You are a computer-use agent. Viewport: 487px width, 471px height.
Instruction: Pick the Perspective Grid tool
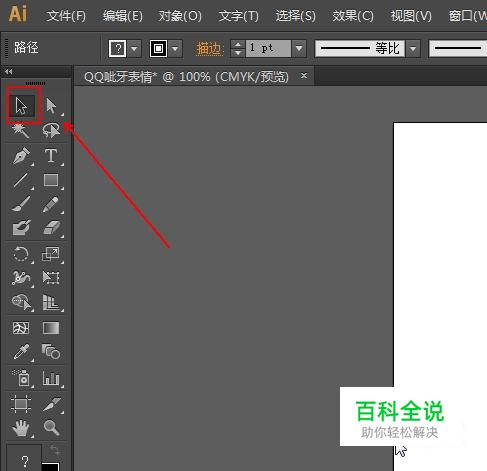[51, 302]
